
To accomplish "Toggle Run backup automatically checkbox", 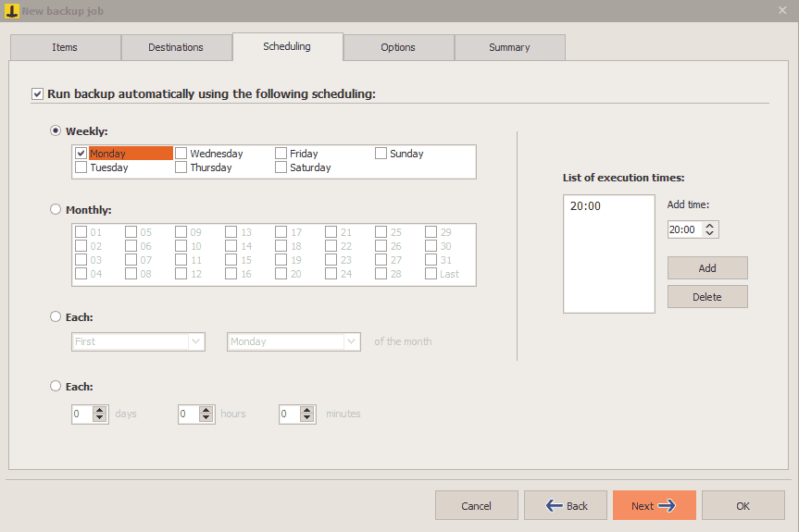I will coord(37,94).
